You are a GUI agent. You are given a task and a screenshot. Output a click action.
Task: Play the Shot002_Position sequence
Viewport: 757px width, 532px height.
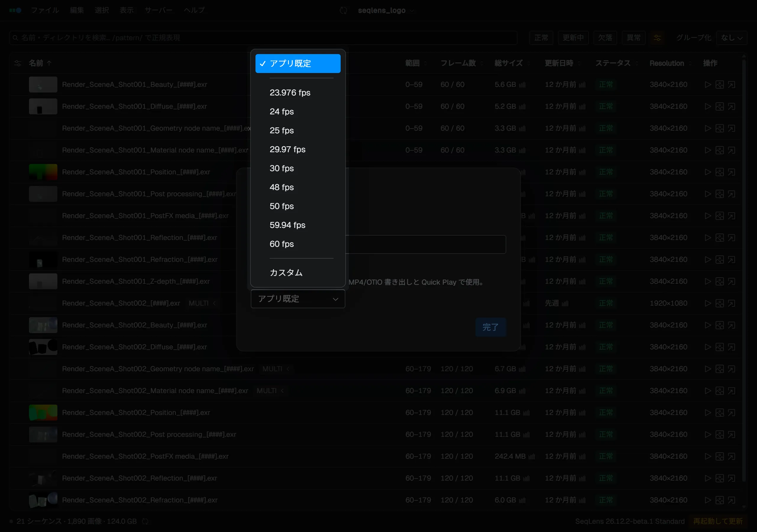coord(708,413)
